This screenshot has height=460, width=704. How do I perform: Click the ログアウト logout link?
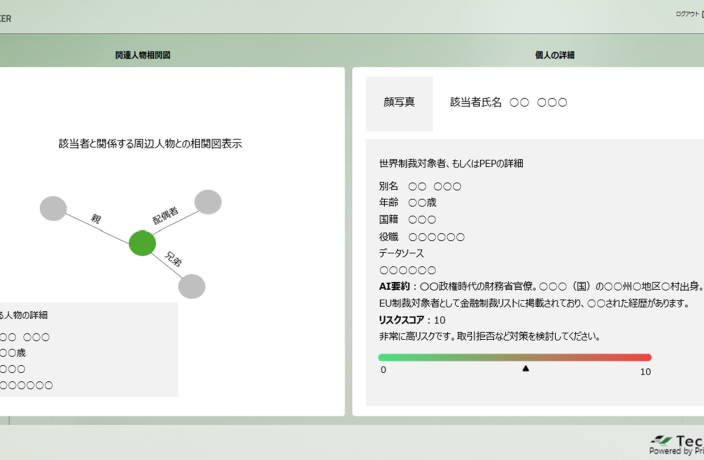point(687,14)
